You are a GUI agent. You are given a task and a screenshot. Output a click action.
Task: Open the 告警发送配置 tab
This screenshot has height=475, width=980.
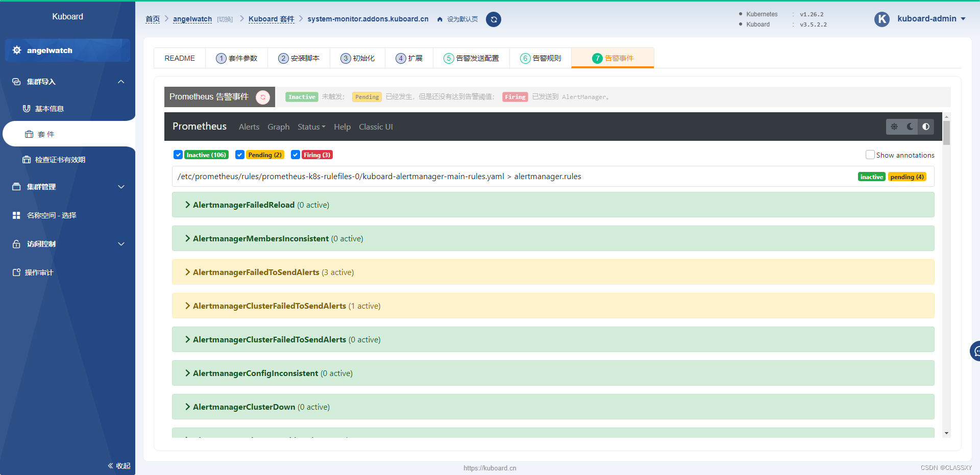click(x=471, y=58)
